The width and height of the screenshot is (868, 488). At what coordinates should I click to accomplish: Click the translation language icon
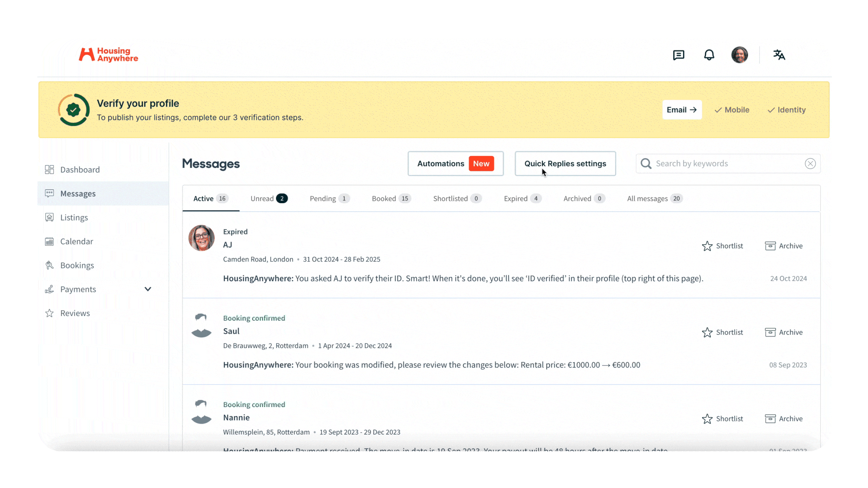pyautogui.click(x=779, y=55)
